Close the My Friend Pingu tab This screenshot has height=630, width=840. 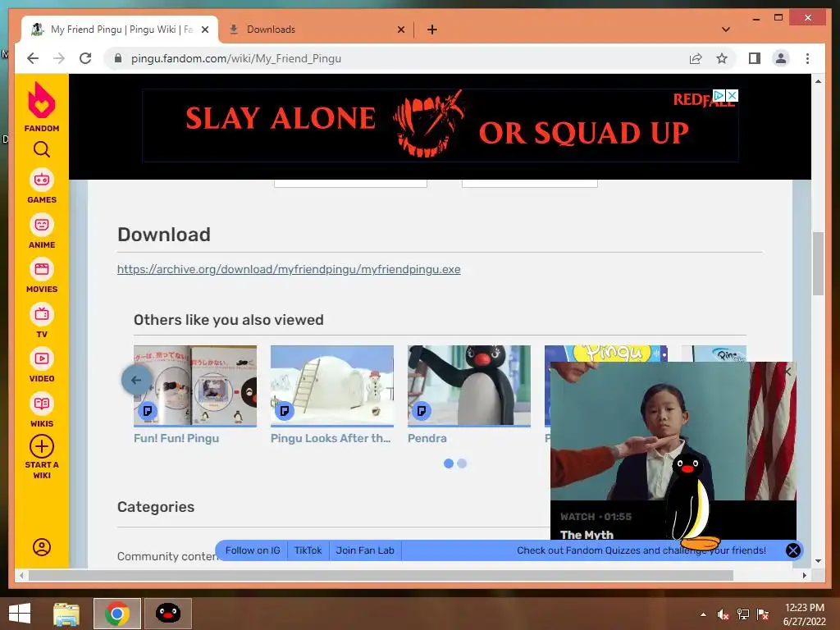pyautogui.click(x=204, y=30)
